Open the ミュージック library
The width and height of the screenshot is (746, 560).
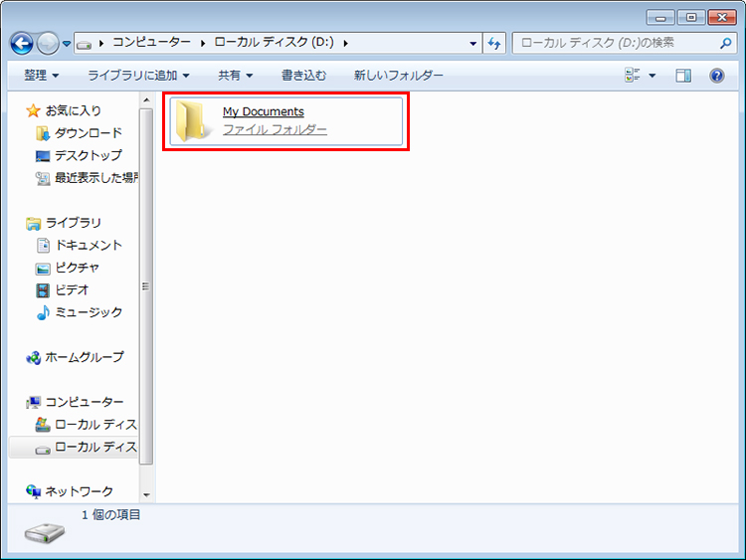pyautogui.click(x=89, y=312)
